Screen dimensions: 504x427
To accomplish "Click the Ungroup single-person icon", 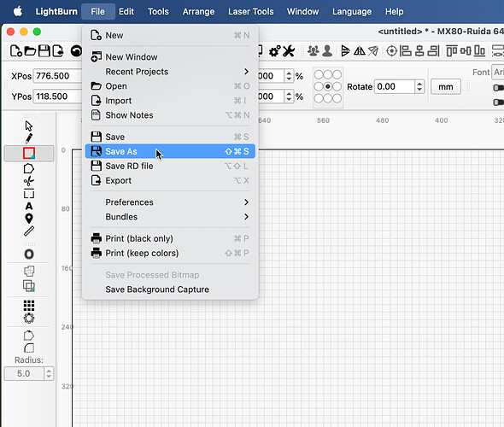I will [x=327, y=50].
